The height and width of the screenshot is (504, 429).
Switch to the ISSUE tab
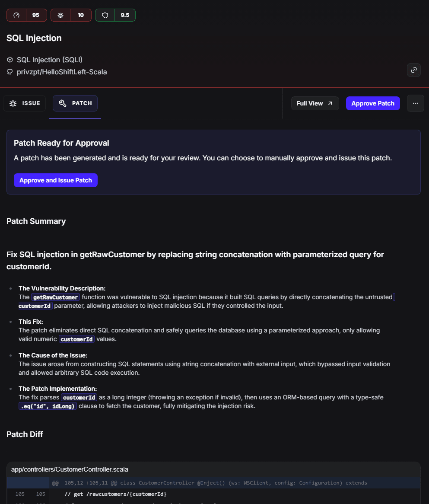pos(25,103)
